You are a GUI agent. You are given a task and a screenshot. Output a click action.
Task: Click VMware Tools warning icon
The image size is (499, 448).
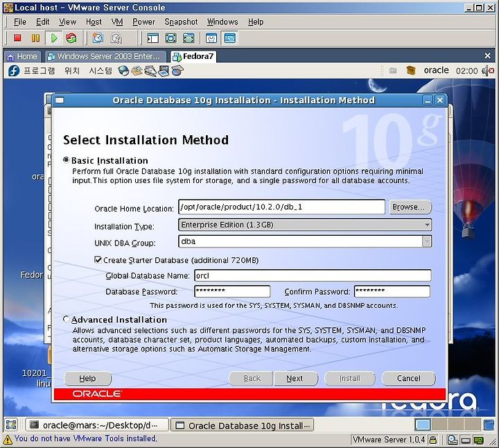point(8,440)
